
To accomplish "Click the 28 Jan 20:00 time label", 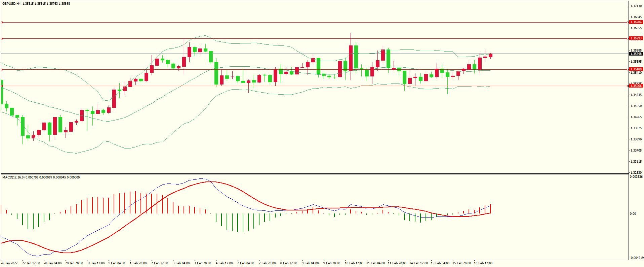I will click(x=74, y=263).
